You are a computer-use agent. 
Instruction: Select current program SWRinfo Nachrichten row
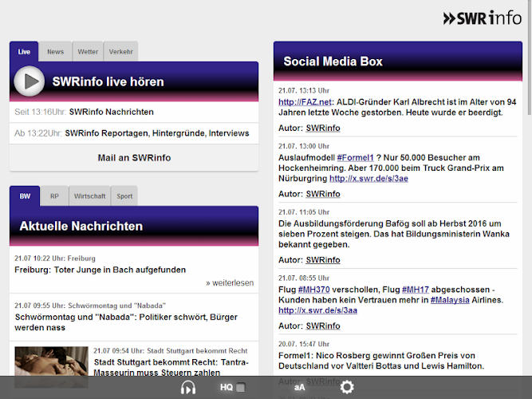point(134,112)
